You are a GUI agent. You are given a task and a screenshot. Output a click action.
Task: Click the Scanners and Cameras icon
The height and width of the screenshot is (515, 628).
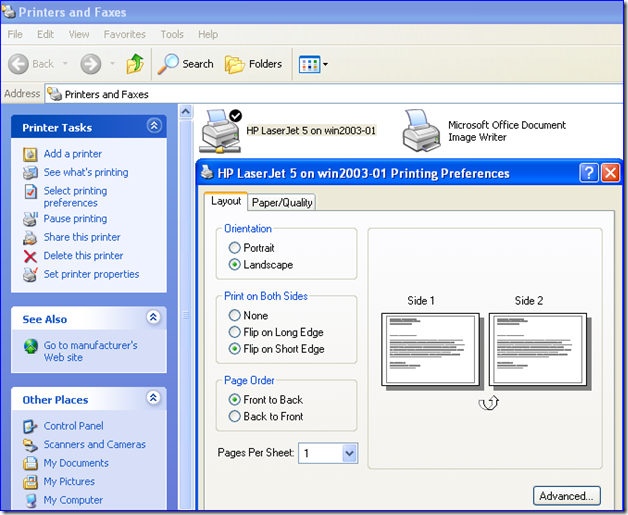(30, 445)
